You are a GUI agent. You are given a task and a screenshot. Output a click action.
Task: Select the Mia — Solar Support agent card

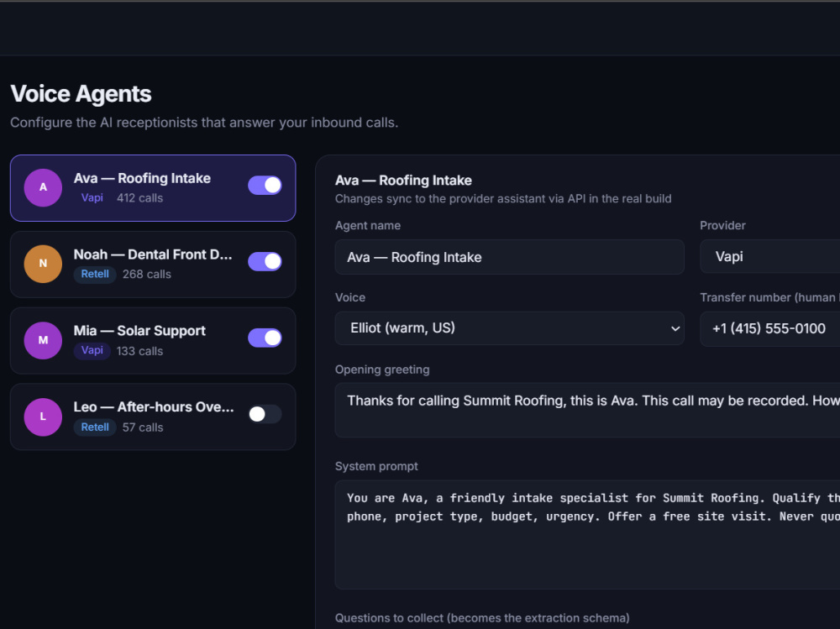[153, 341]
